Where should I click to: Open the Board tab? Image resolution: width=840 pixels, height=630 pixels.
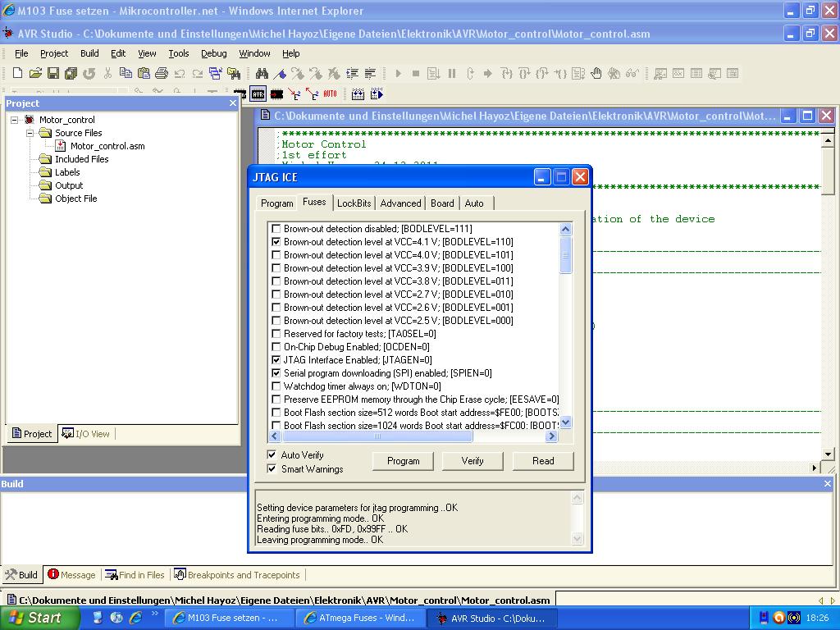point(442,203)
